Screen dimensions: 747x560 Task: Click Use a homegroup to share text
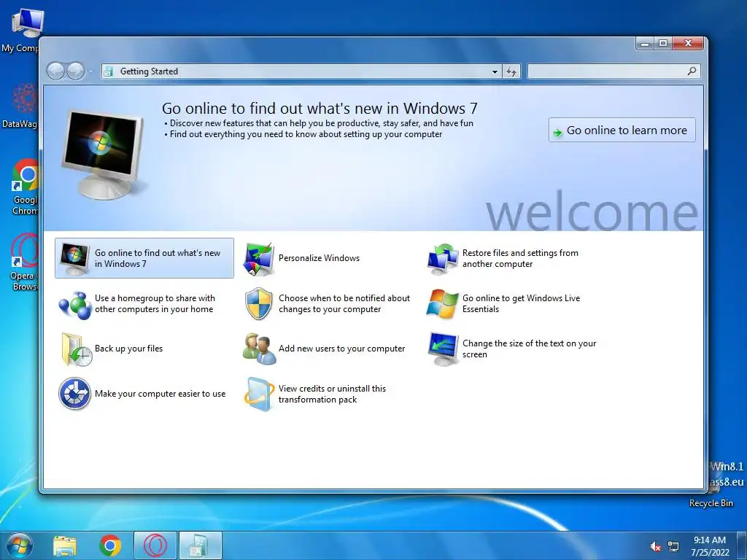[x=155, y=304]
